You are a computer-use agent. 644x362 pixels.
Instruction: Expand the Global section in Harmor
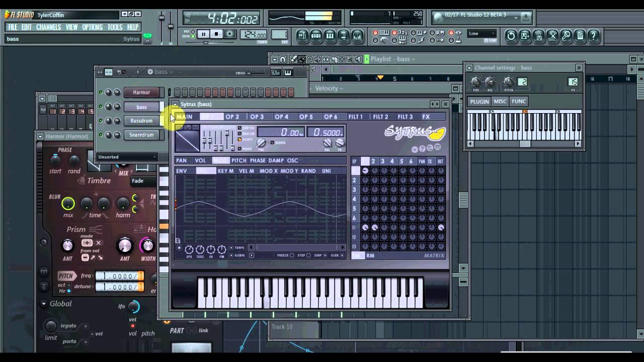pos(44,304)
